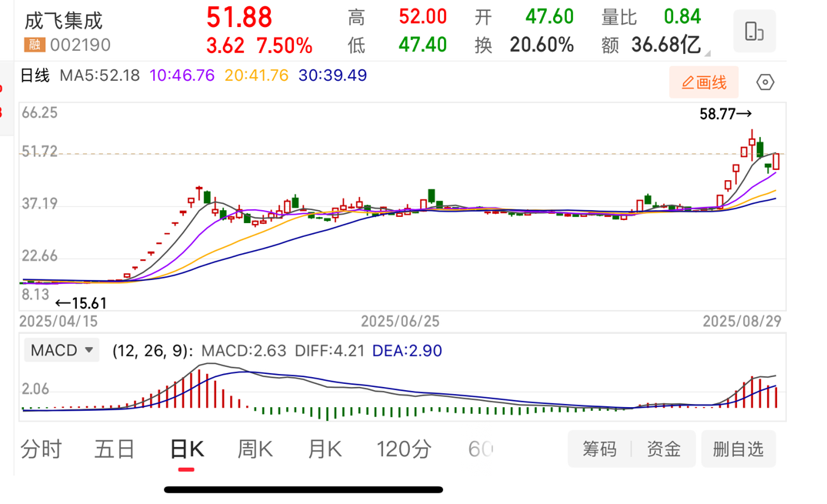Tap the 37.19 price axis label

pyautogui.click(x=39, y=204)
